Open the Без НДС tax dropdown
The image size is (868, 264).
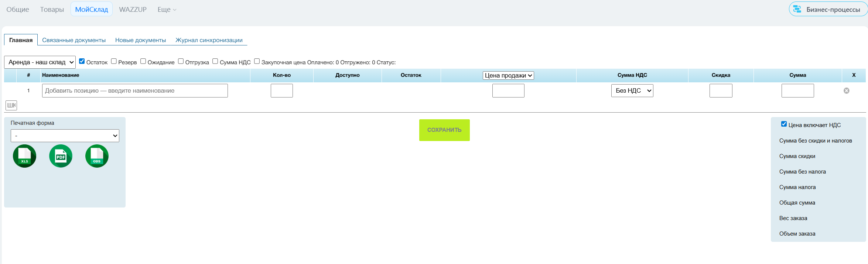click(632, 90)
